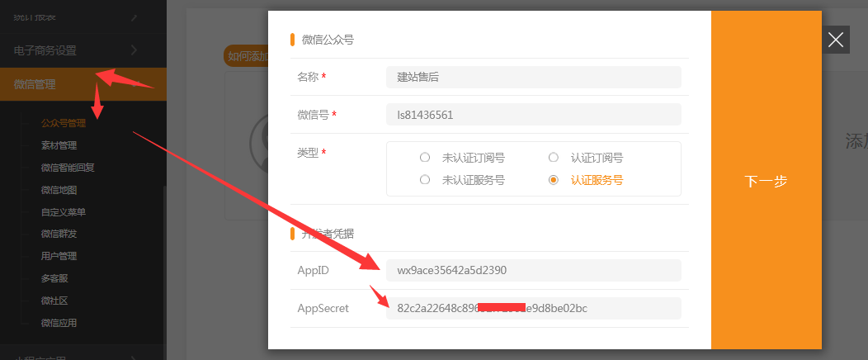
Task: Go to 微信智能回复 menu item
Action: pos(67,168)
